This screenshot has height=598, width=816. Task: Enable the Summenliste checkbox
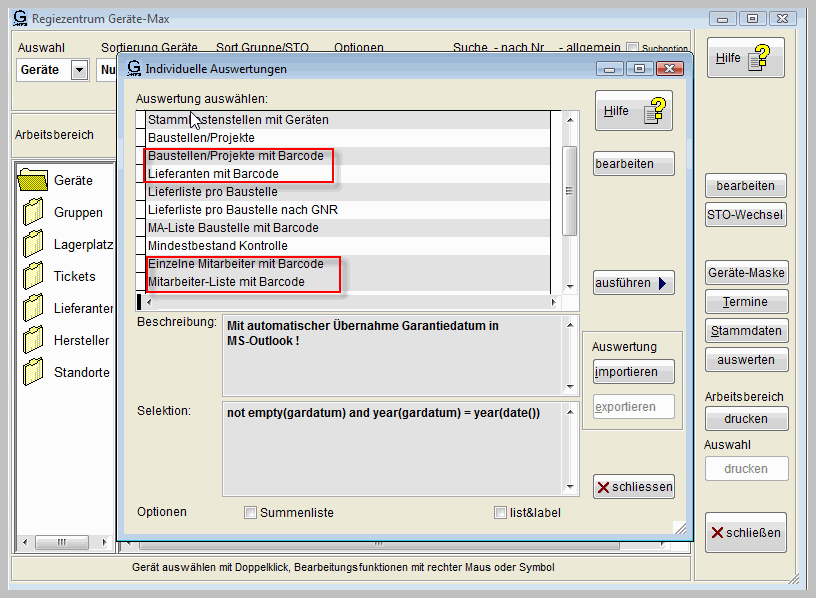(x=251, y=513)
